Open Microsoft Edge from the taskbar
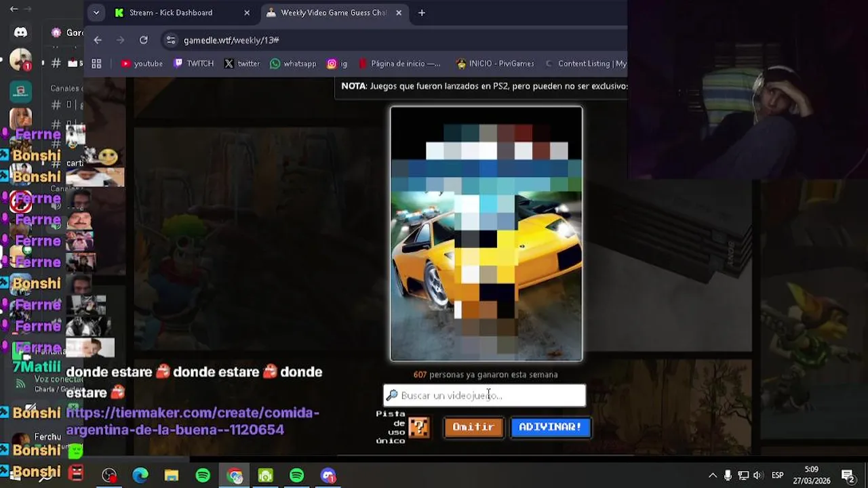 click(x=140, y=476)
